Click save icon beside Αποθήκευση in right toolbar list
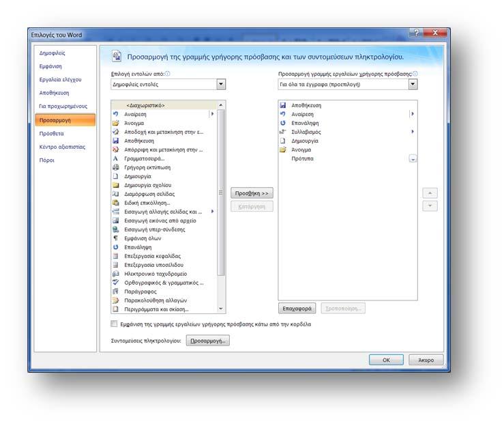504x426 pixels. coord(283,105)
